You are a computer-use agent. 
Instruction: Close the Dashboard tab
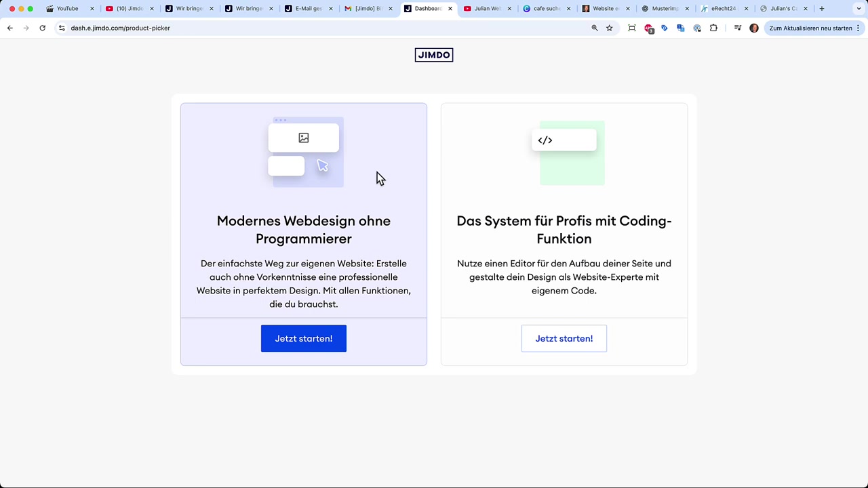click(x=450, y=9)
